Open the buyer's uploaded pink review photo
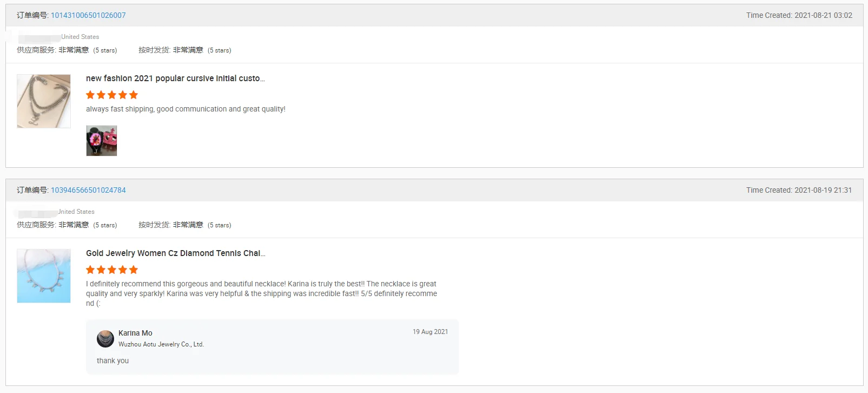This screenshot has height=393, width=868. point(102,141)
